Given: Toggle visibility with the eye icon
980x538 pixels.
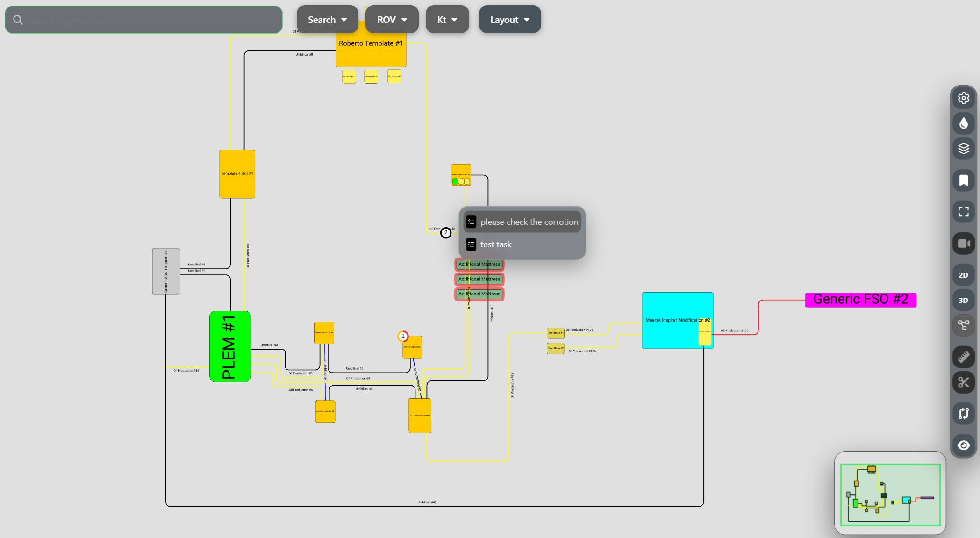Looking at the screenshot, I should tap(963, 445).
